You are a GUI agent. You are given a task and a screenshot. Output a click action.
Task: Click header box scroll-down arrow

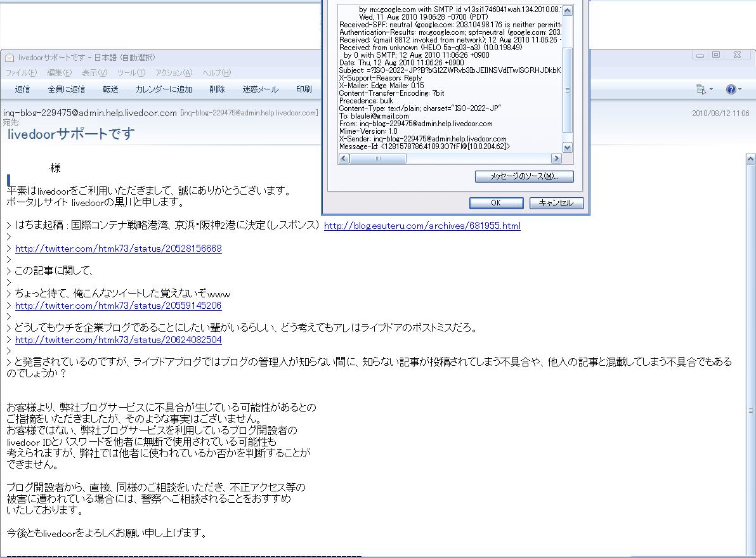tap(568, 148)
